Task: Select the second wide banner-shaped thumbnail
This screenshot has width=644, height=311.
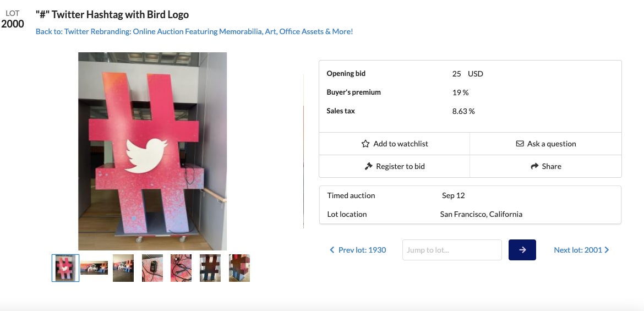Action: coord(94,268)
